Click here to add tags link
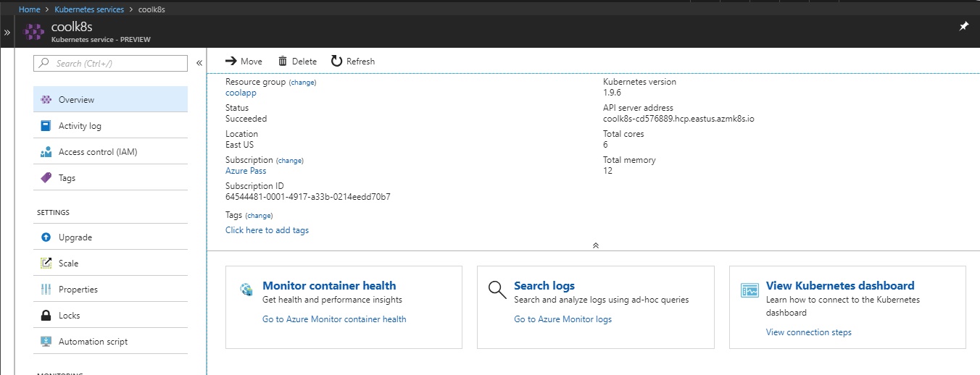This screenshot has width=980, height=375. click(267, 230)
